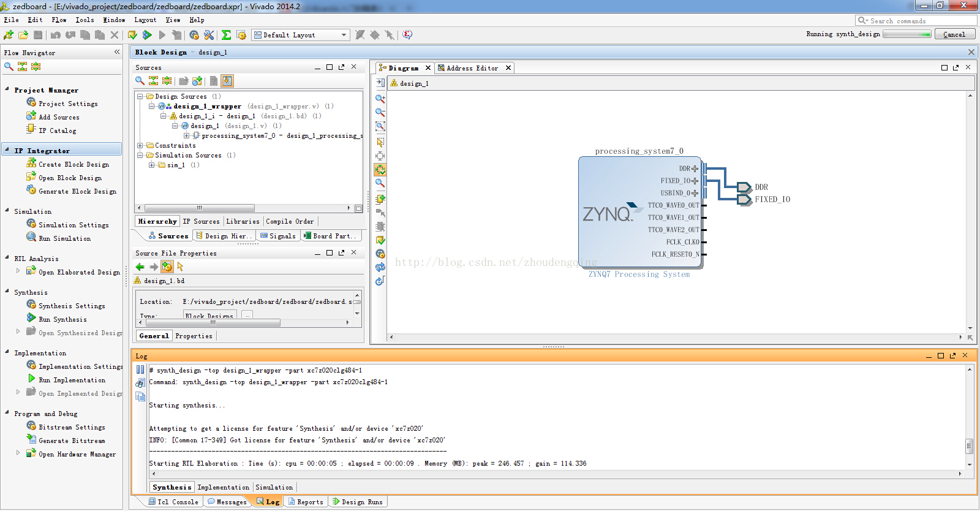Click the Search magnifier icon in Diagram toolbar
The height and width of the screenshot is (511, 980).
[x=380, y=183]
